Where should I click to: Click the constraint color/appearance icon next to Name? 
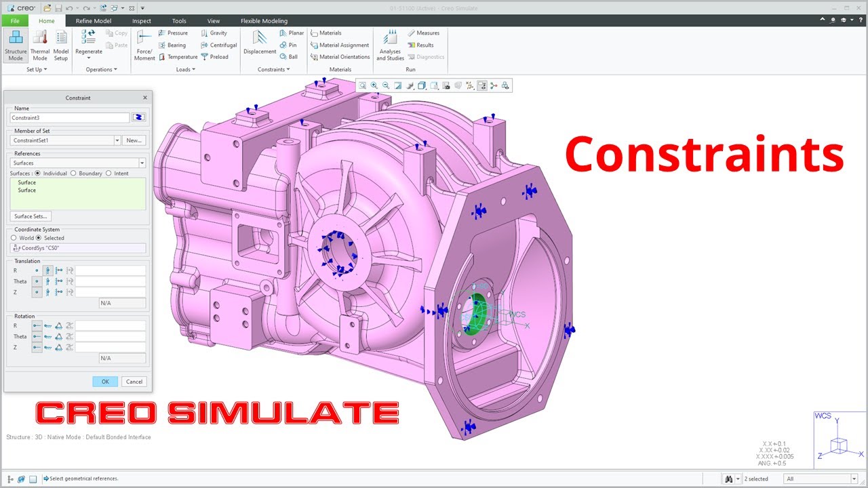pos(138,117)
